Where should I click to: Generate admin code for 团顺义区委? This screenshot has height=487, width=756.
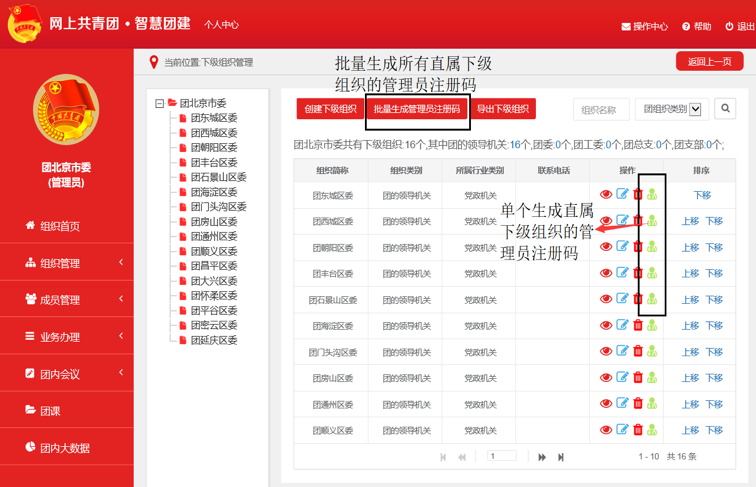tap(652, 430)
